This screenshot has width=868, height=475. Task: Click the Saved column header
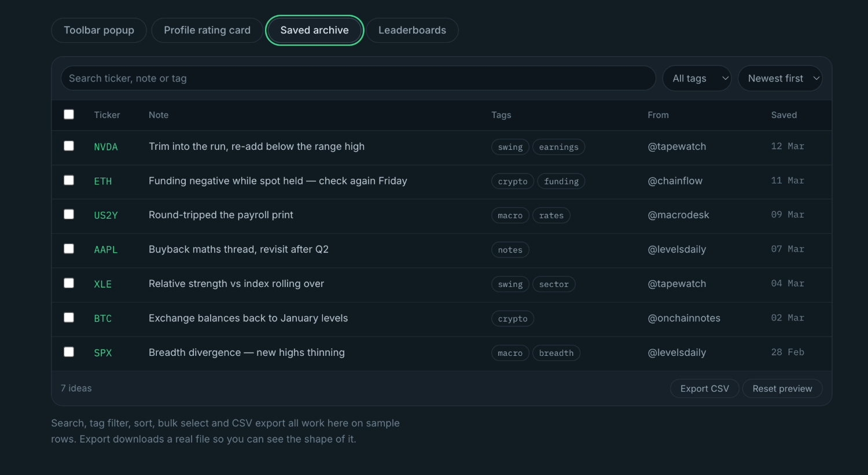pos(784,115)
